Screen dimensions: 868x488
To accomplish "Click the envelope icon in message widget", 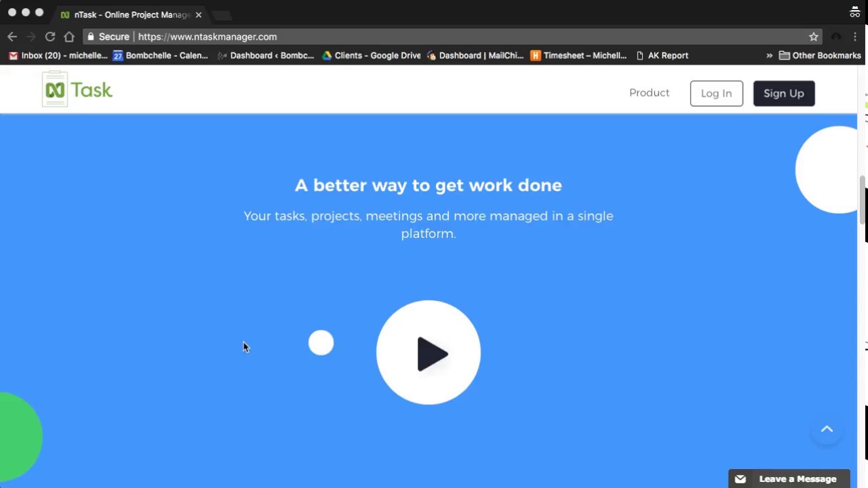I will 741,479.
